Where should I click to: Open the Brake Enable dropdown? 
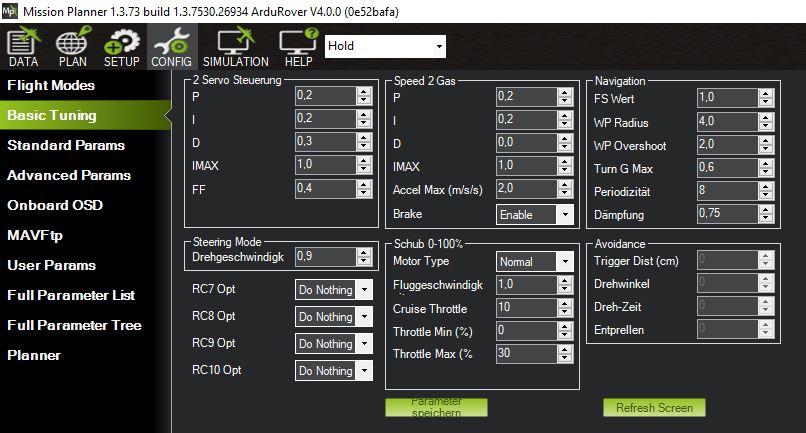(535, 214)
